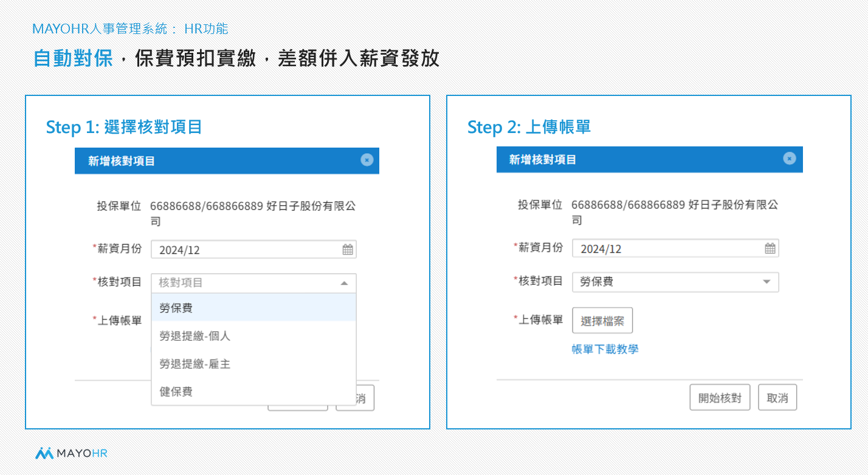
Task: Click the Step 2 核對項目 label
Action: click(539, 281)
